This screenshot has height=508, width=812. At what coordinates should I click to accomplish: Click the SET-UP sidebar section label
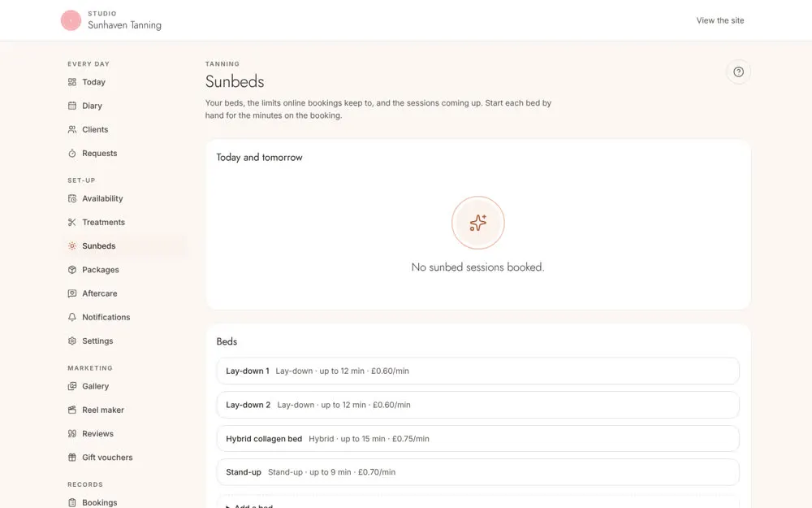pyautogui.click(x=81, y=180)
